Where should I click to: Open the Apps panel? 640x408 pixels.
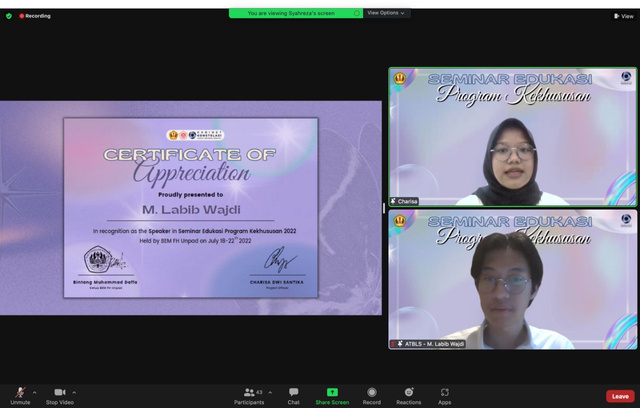(445, 393)
